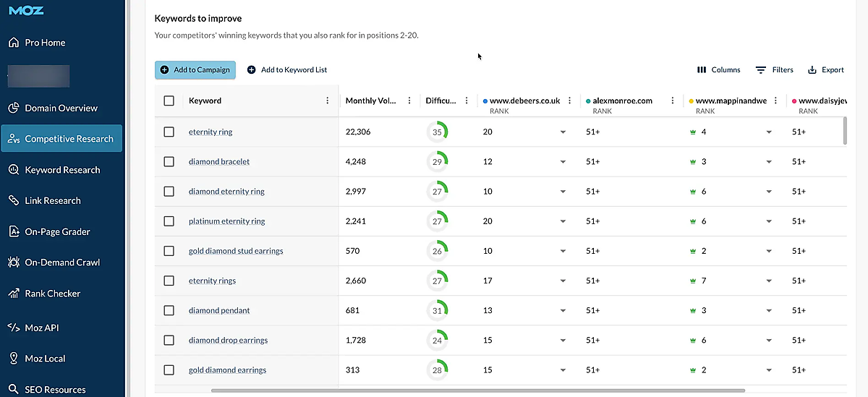
Task: Click the Difficulty column three-dot menu
Action: [x=467, y=101]
